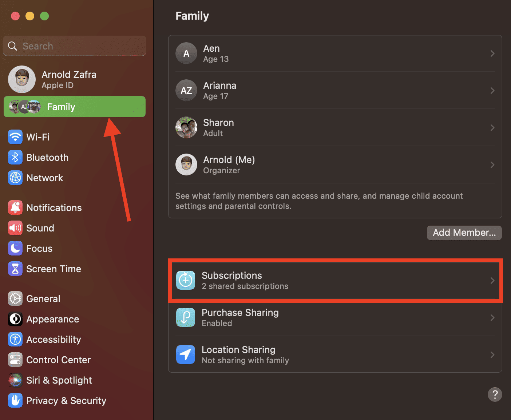Go to Control Center settings

(58, 360)
